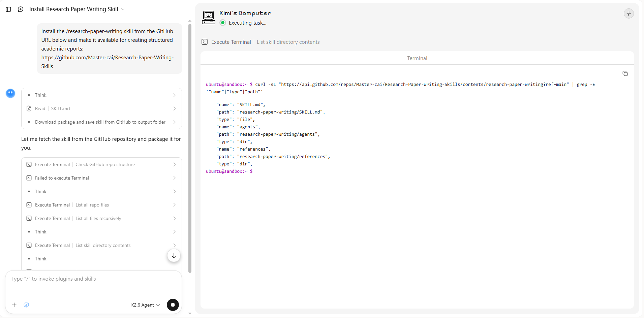This screenshot has height=318, width=644.
Task: Click the last visible Think step
Action: (x=101, y=259)
